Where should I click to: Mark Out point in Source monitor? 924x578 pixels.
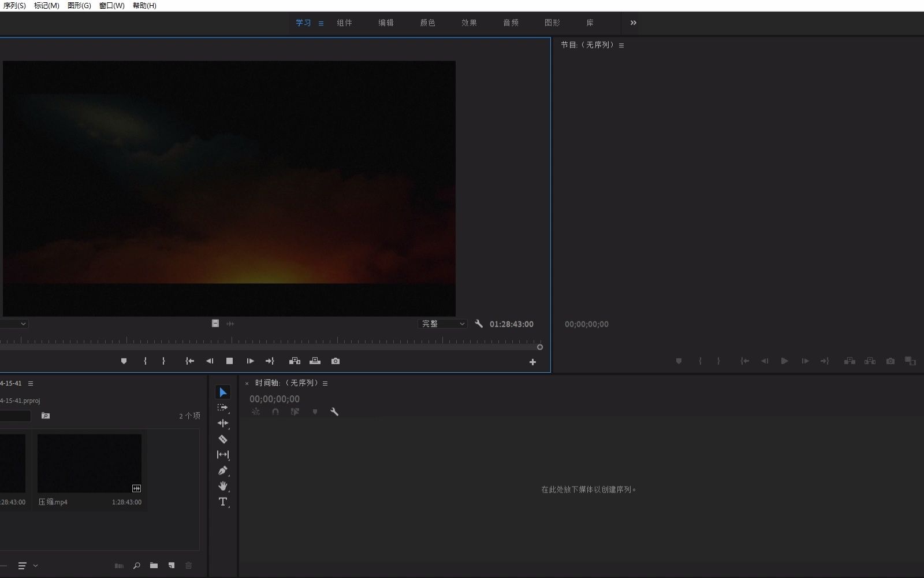tap(163, 361)
